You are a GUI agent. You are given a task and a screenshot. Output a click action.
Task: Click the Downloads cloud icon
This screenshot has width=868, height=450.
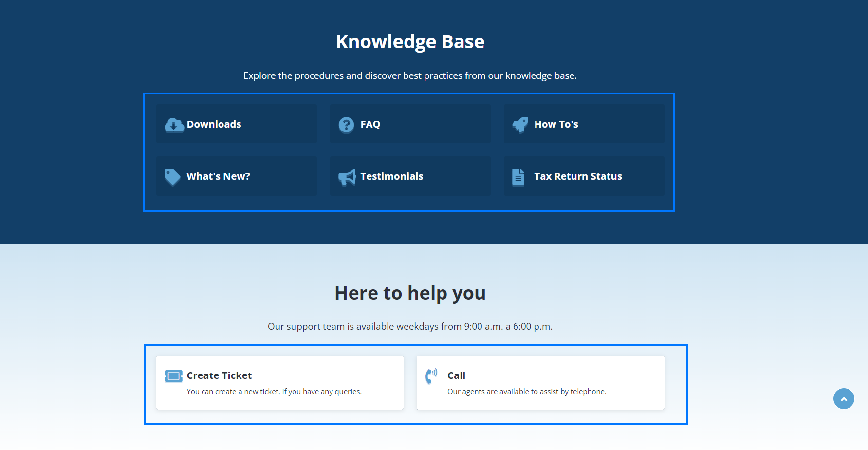pos(174,125)
